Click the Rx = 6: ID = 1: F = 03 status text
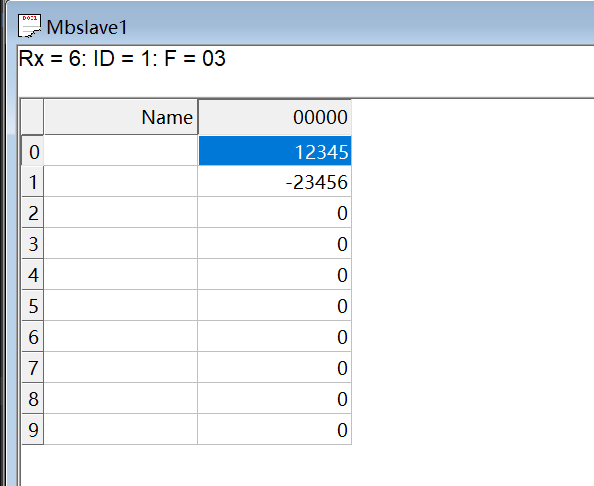The width and height of the screenshot is (594, 486). 122,59
